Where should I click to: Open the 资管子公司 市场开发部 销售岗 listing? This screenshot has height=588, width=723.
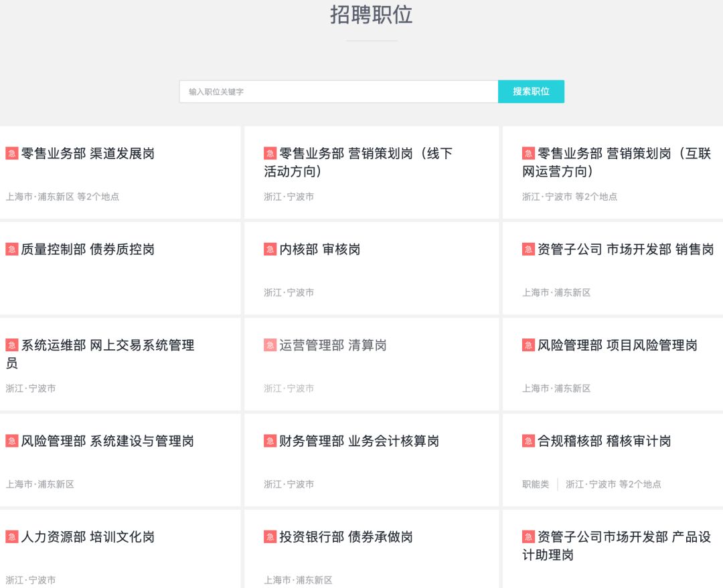pos(625,250)
